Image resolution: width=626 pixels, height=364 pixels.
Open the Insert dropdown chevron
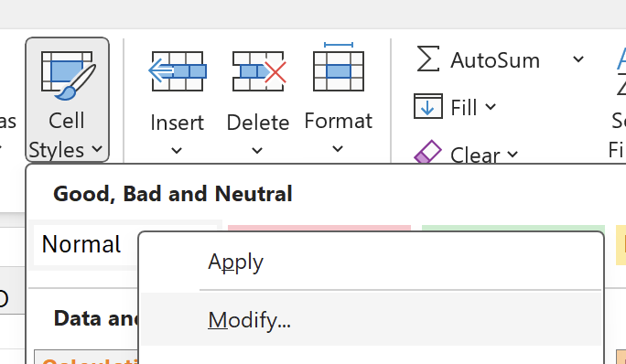pyautogui.click(x=177, y=151)
